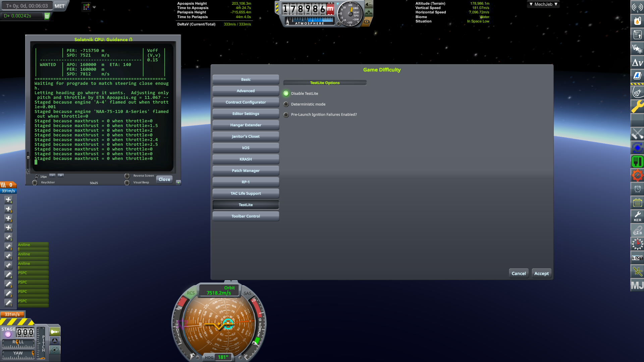Open the Janitor's Closet broom icon
644x362 pixels.
tap(637, 134)
